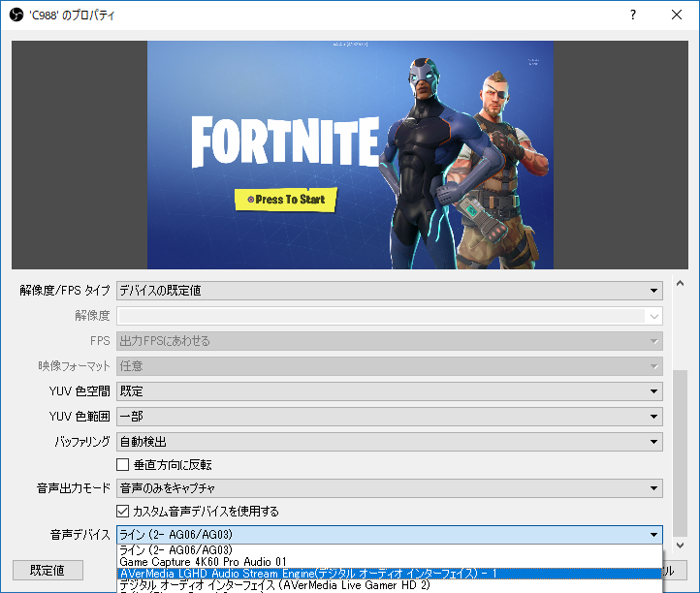Select Game Capture 4K60 Pro Audio 01
The width and height of the screenshot is (700, 593).
pos(390,562)
